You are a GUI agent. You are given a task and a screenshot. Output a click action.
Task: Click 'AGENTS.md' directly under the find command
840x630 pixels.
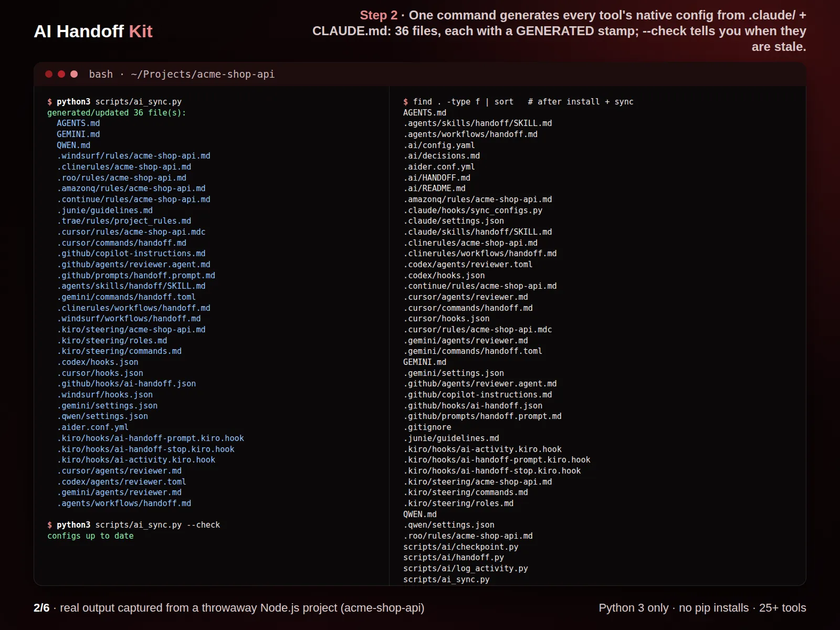click(x=425, y=112)
